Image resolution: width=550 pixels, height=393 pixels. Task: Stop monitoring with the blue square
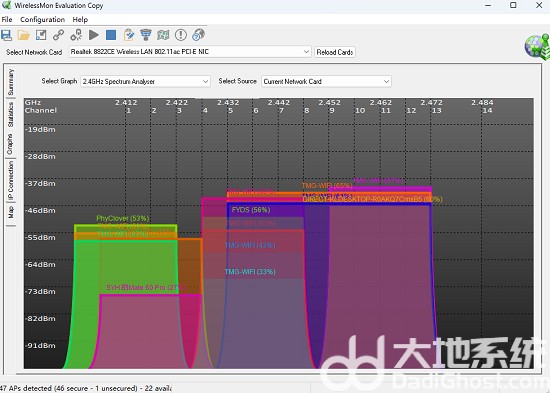[111, 35]
